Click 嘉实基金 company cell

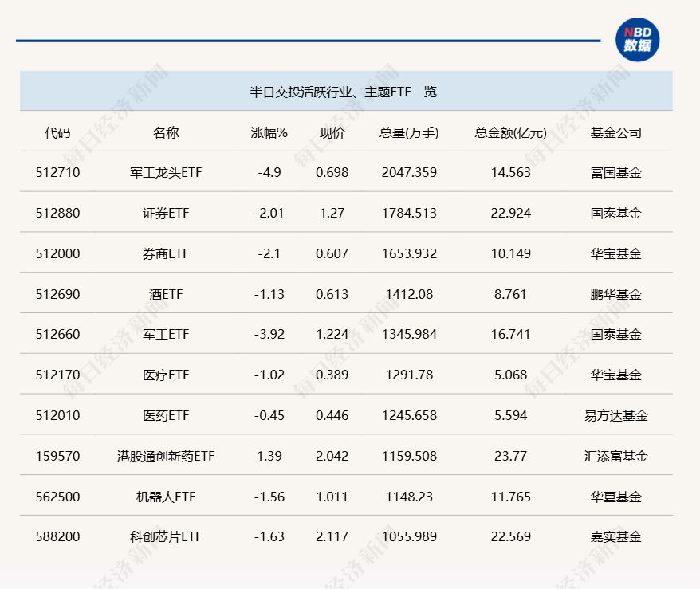point(616,536)
